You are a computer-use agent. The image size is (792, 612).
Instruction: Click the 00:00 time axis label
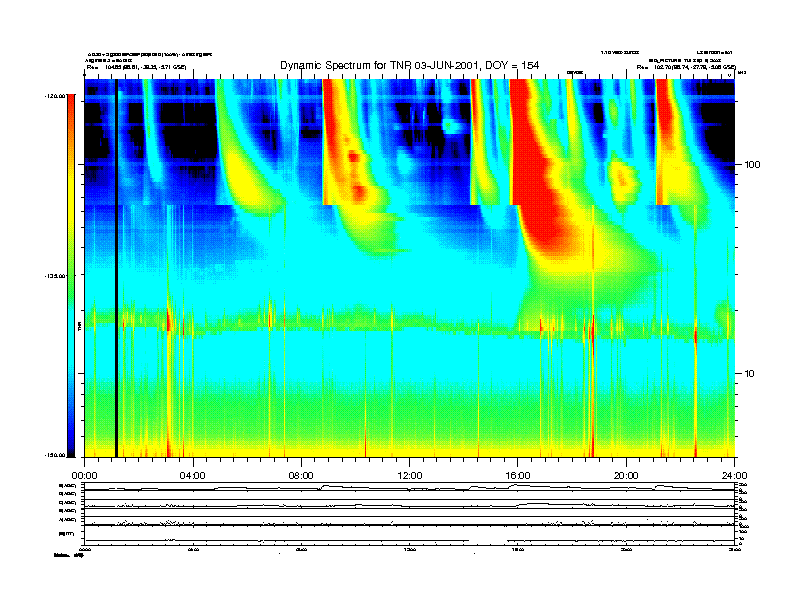pyautogui.click(x=84, y=476)
